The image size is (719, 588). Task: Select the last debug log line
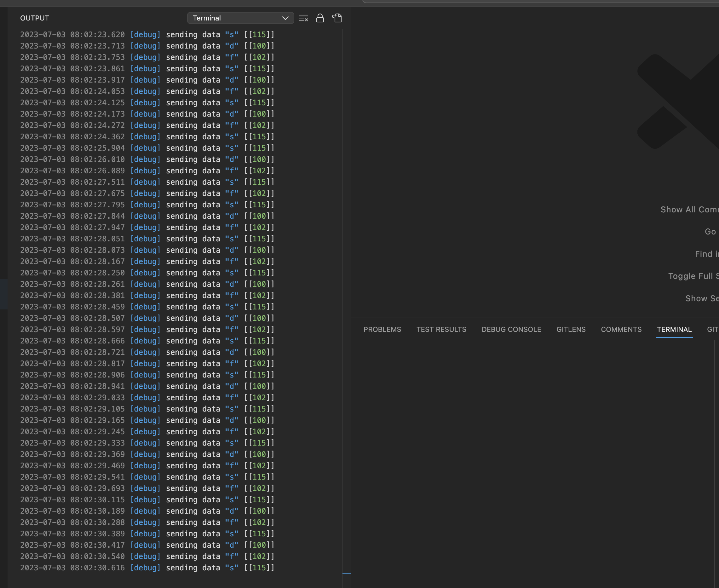[146, 568]
